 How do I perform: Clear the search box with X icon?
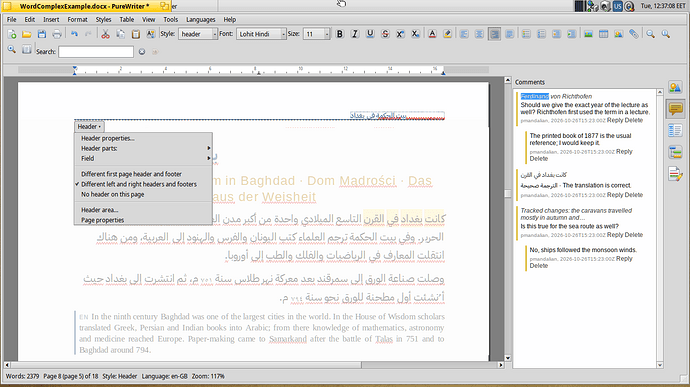(x=142, y=52)
